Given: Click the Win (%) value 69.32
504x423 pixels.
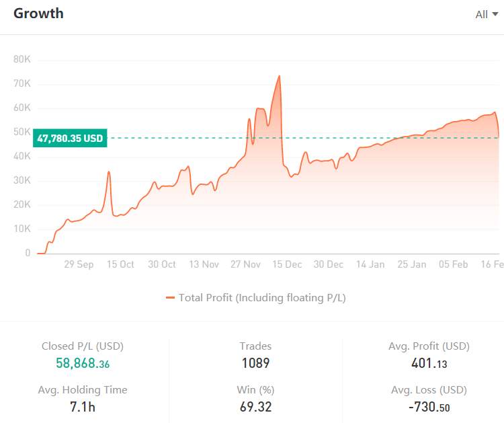Looking at the screenshot, I should tap(255, 407).
